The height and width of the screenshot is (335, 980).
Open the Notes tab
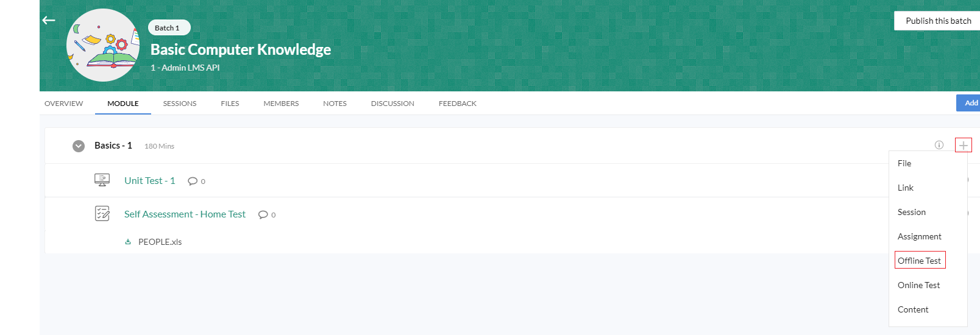pos(335,104)
